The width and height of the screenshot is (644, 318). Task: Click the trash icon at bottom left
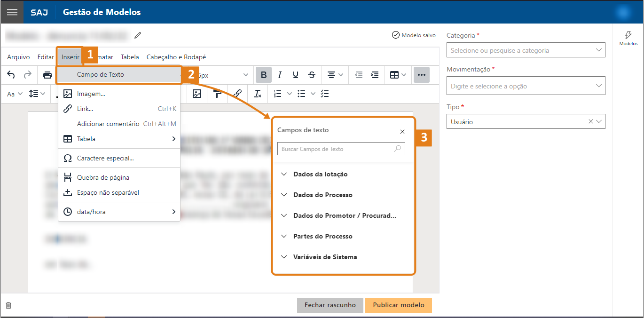coord(8,305)
